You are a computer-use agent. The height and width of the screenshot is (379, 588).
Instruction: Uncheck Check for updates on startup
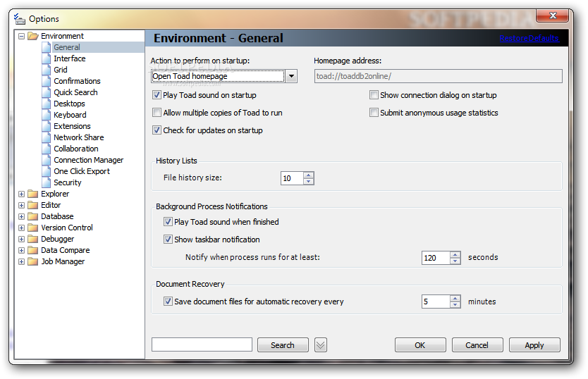point(157,130)
